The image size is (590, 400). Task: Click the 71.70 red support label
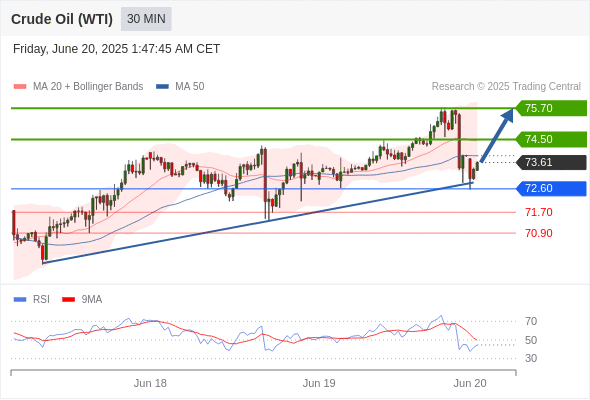click(x=539, y=212)
